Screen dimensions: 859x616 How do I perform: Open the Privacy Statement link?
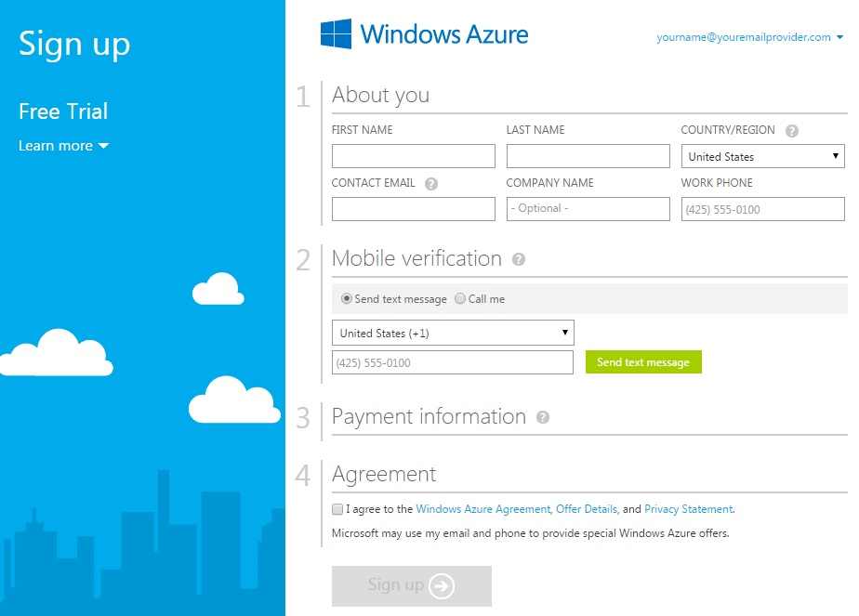click(689, 509)
